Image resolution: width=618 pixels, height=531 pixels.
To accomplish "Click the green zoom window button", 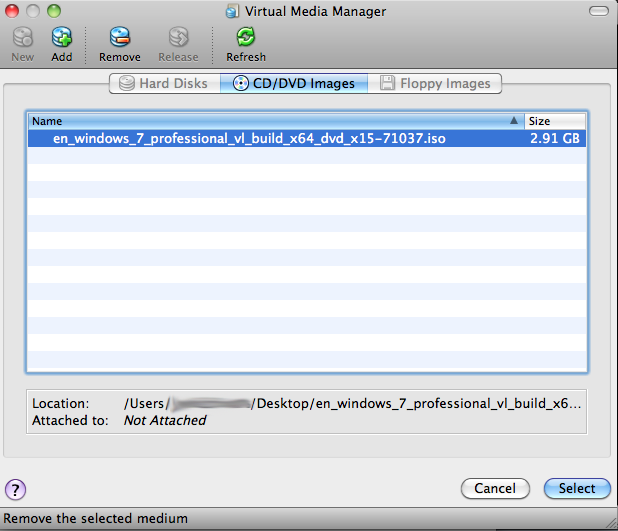I will point(54,11).
